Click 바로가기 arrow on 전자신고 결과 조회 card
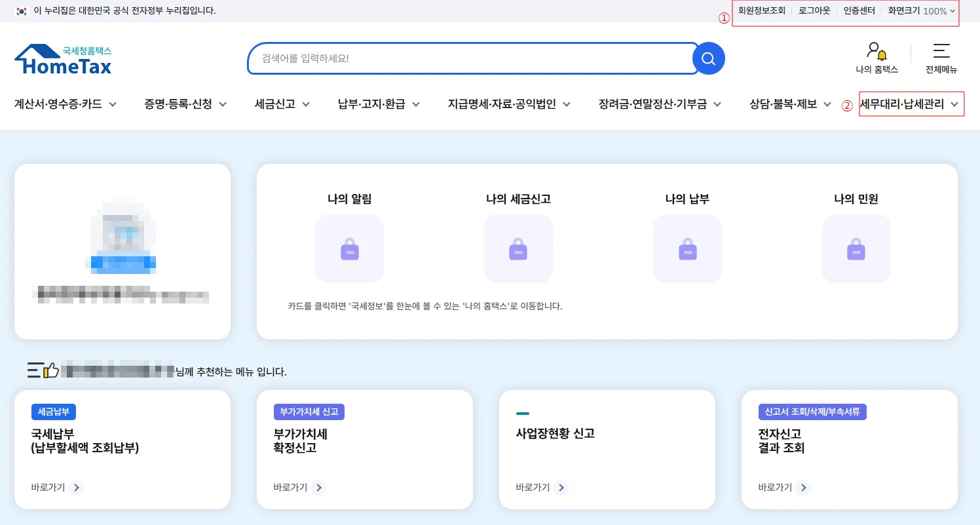The height and width of the screenshot is (525, 980). tap(804, 488)
